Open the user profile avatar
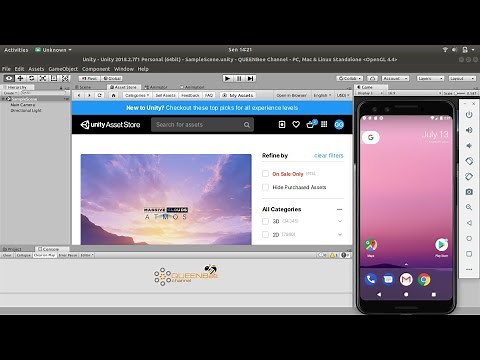Screen dimensions: 480x360 point(339,125)
